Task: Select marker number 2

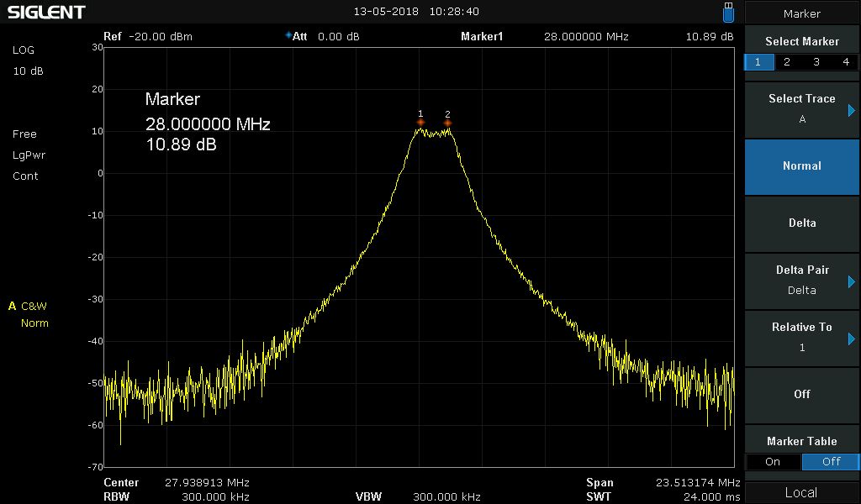Action: [x=787, y=62]
